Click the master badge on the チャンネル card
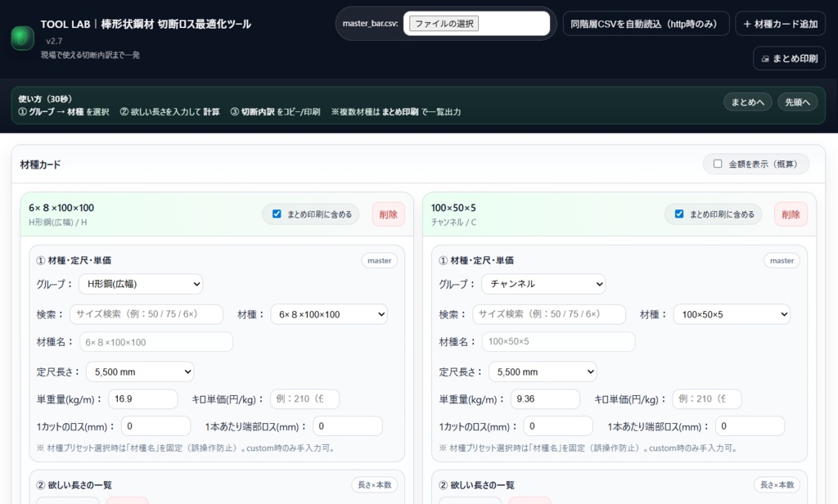Screen dimensions: 838x504 (781, 260)
